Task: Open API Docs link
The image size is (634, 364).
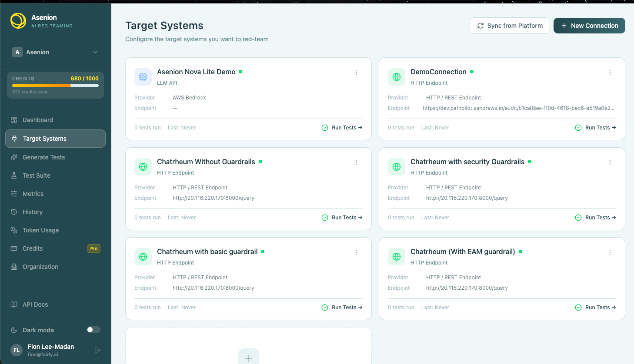Action: coord(55,304)
